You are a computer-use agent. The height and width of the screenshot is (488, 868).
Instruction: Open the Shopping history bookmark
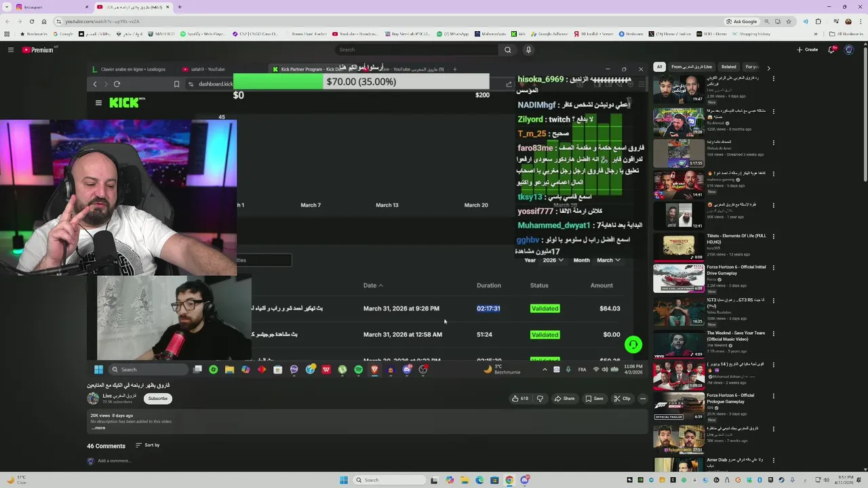point(751,34)
